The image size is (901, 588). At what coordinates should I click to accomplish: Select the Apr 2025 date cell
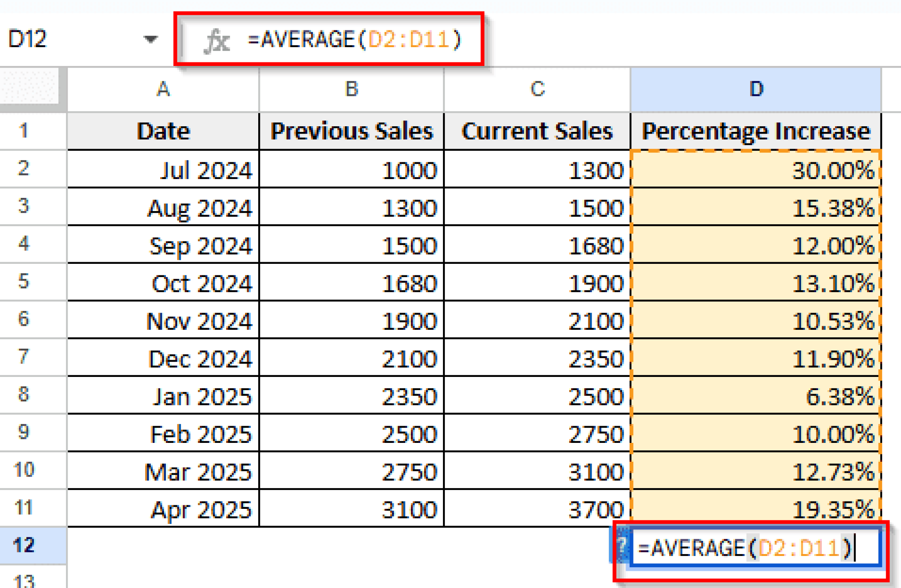click(163, 509)
